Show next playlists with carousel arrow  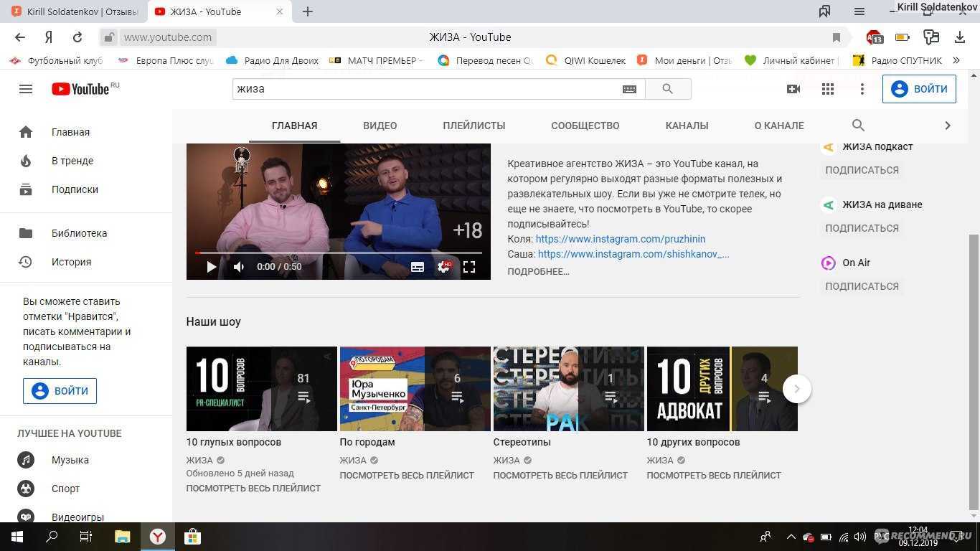pyautogui.click(x=796, y=389)
